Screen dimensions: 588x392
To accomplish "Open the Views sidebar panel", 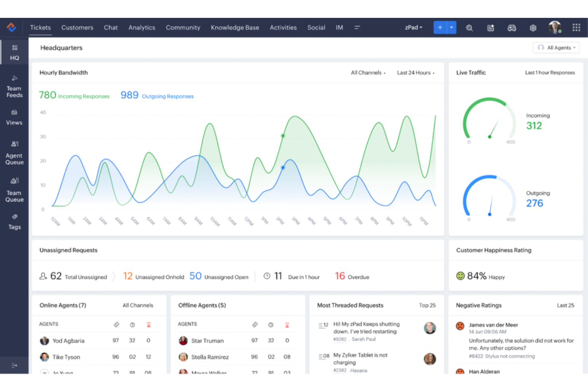I will coord(14,117).
